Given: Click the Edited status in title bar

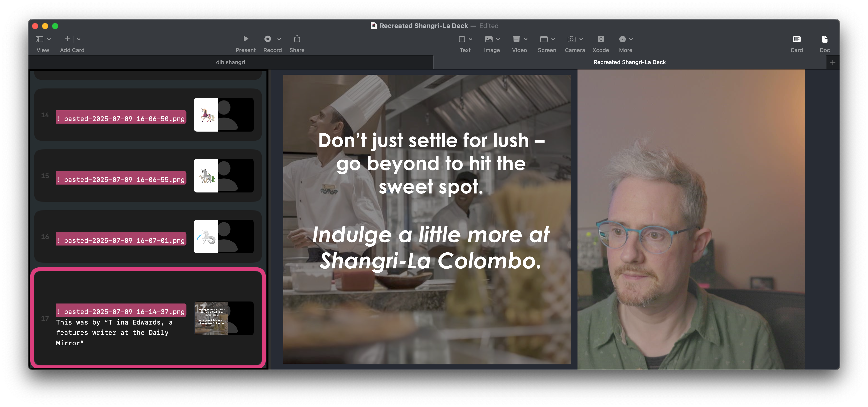Looking at the screenshot, I should click(x=489, y=26).
